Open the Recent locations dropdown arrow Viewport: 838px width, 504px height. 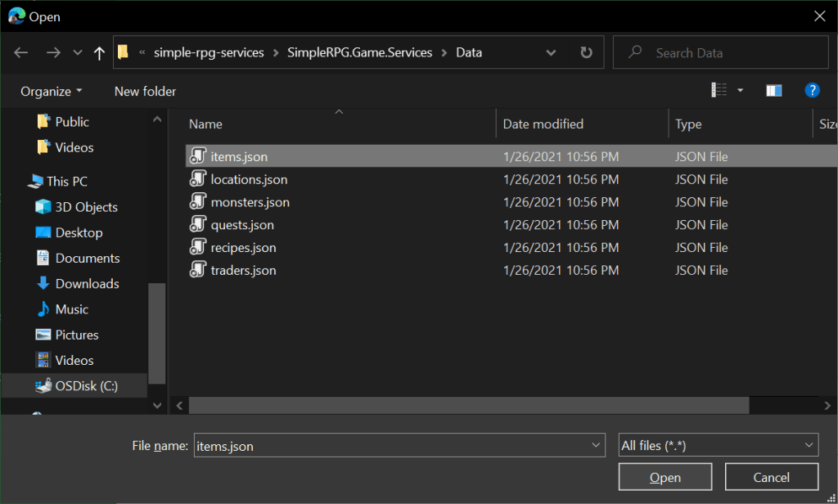(78, 53)
